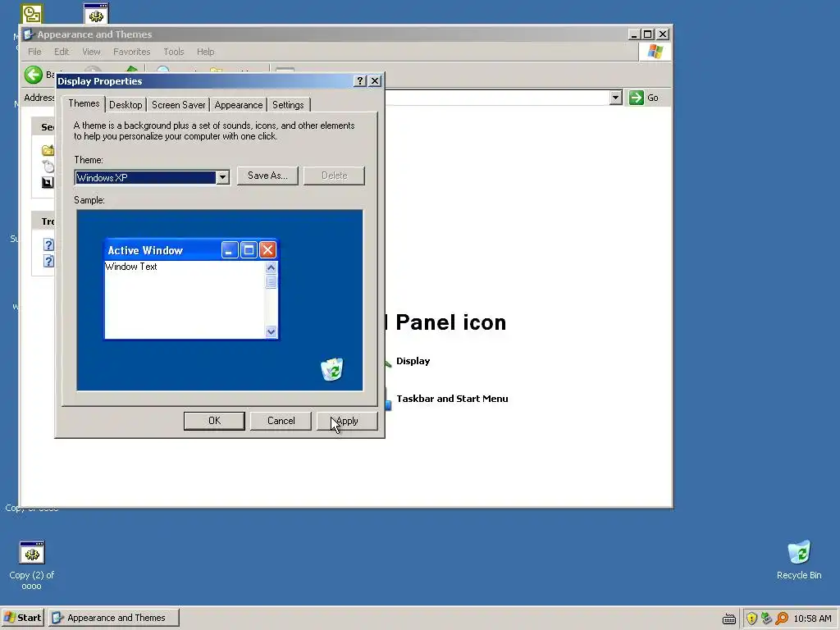Cancel the Display Properties dialog

coord(281,421)
